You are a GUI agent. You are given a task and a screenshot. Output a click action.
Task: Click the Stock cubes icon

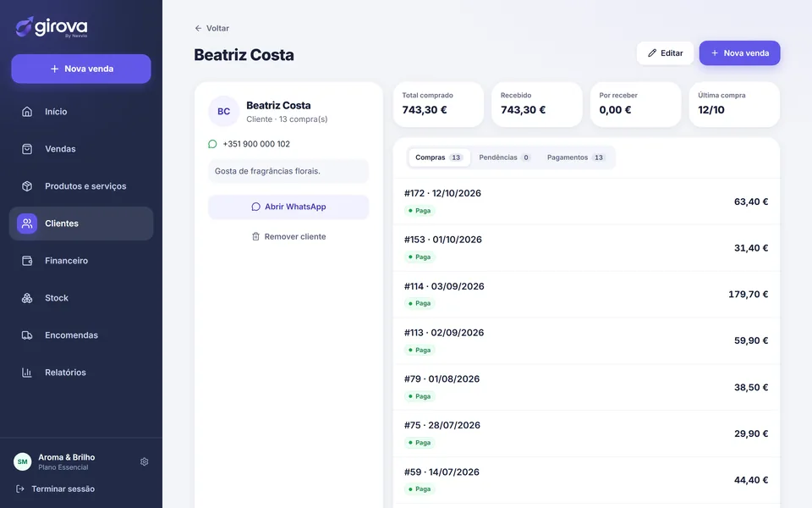(27, 298)
